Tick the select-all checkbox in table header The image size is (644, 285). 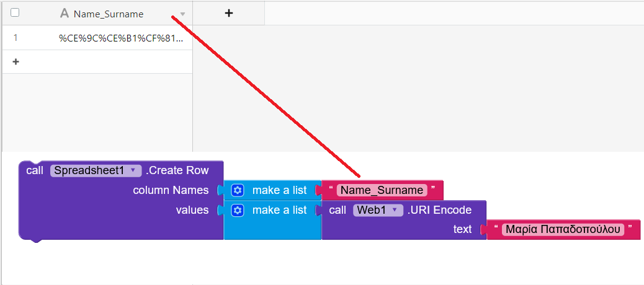(15, 13)
